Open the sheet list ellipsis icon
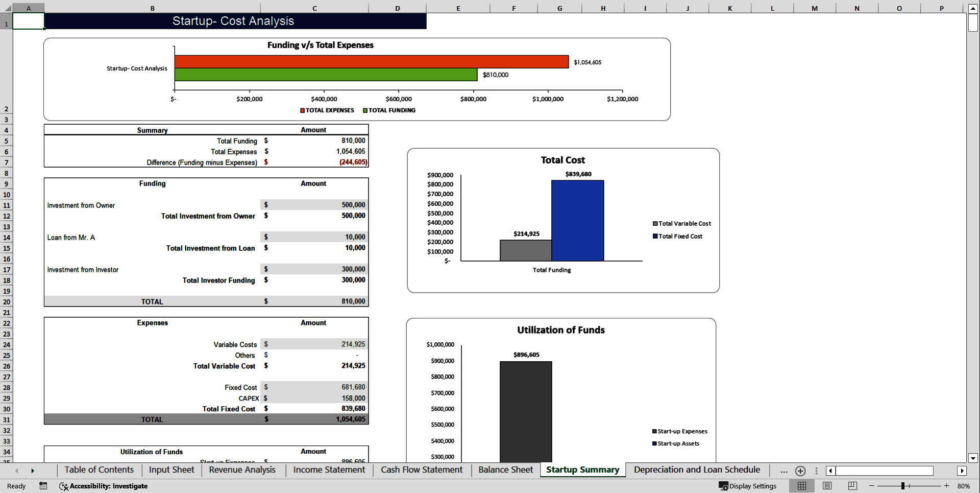The image size is (980, 493). pyautogui.click(x=783, y=471)
